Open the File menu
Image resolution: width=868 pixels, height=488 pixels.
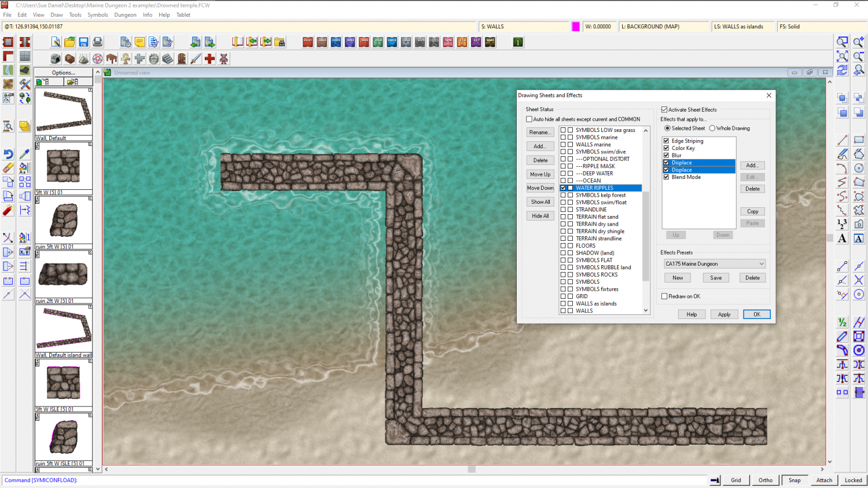pos(8,15)
